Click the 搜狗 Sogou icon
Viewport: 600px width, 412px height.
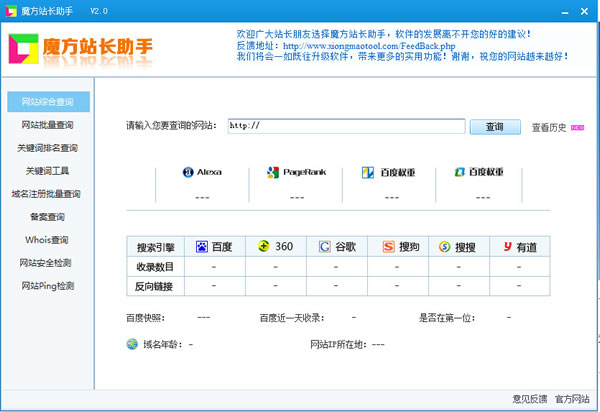[387, 246]
